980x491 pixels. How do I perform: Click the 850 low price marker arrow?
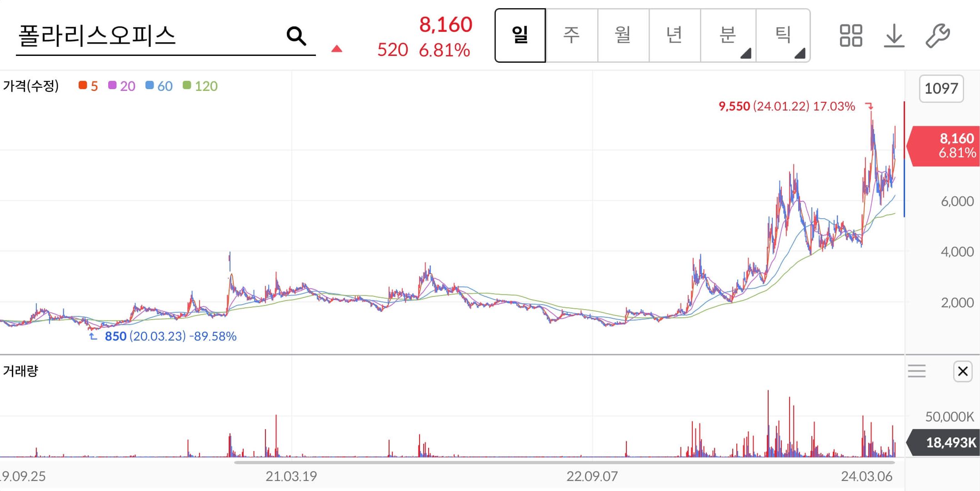click(x=93, y=336)
